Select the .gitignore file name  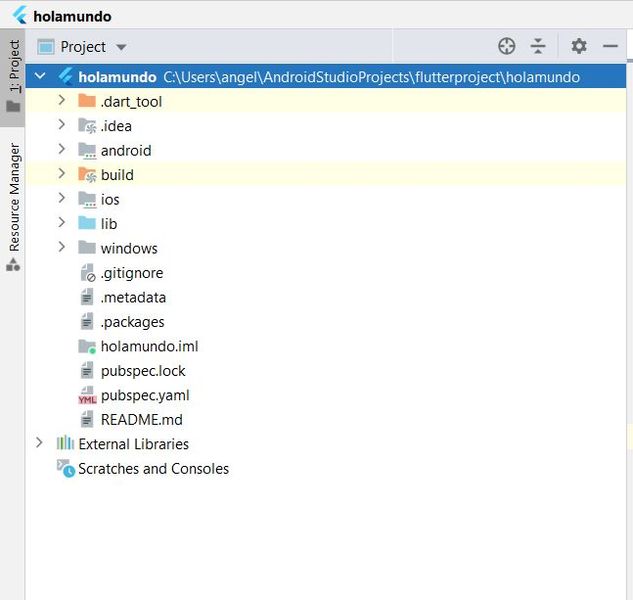point(132,273)
